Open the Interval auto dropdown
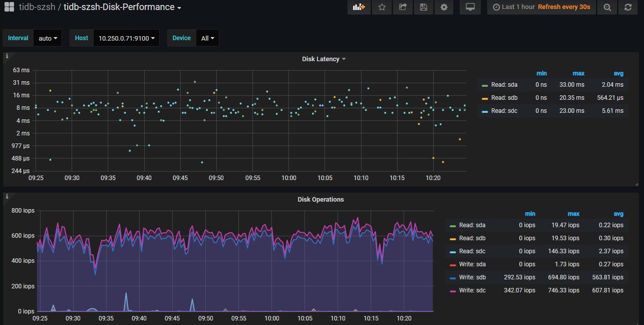The width and height of the screenshot is (644, 325). [48, 38]
